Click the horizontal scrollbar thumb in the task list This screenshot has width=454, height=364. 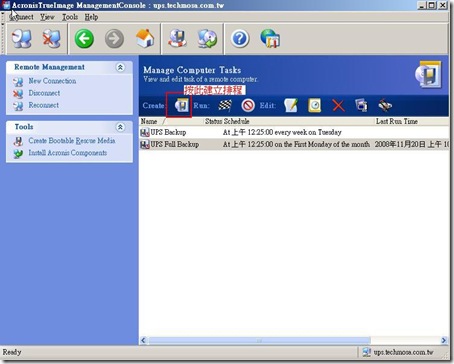point(259,340)
